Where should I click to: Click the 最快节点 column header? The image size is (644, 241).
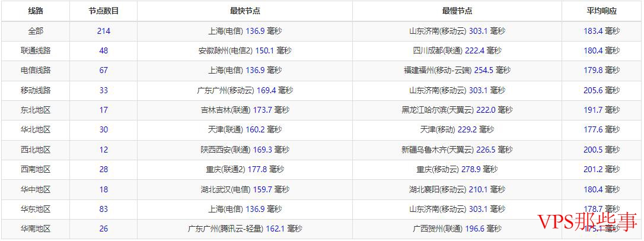[245, 11]
